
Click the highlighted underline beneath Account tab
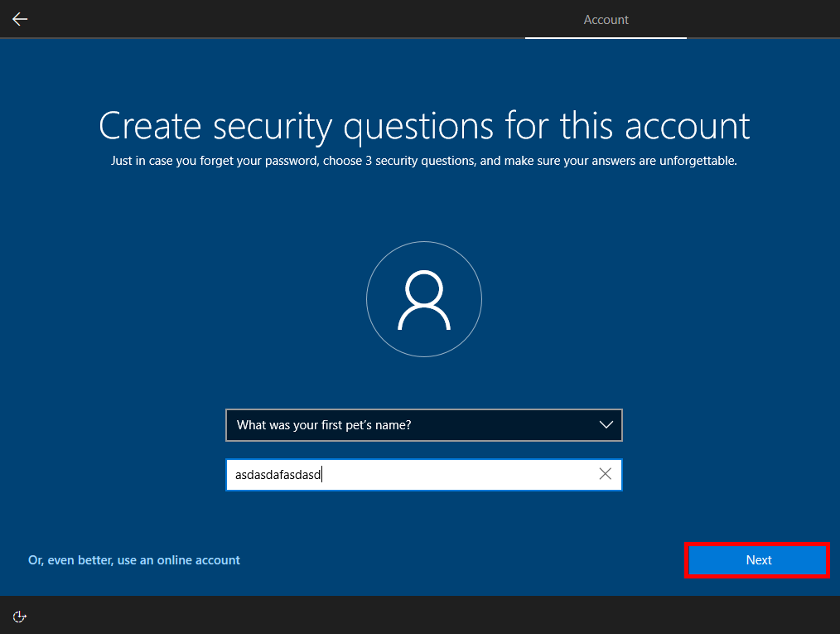[x=606, y=37]
